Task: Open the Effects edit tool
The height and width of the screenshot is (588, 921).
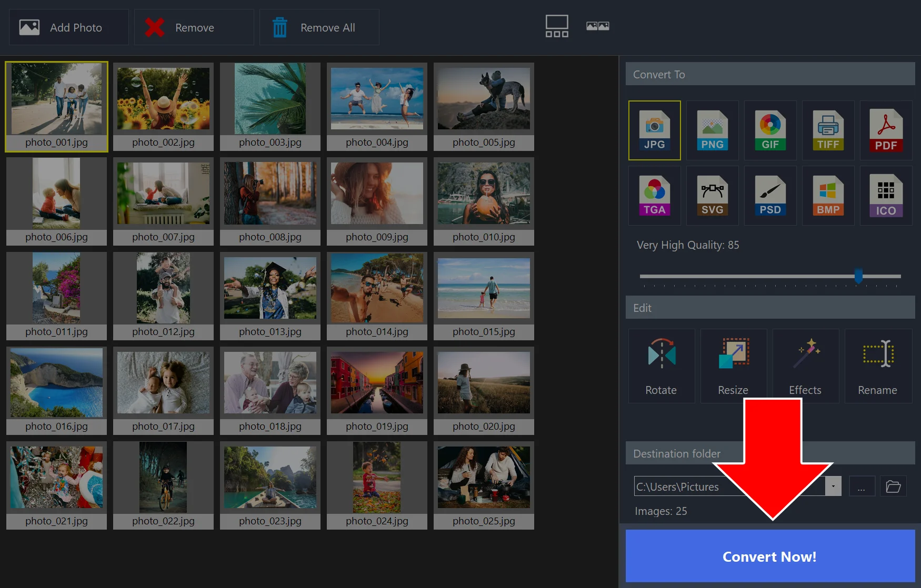Action: pyautogui.click(x=805, y=366)
